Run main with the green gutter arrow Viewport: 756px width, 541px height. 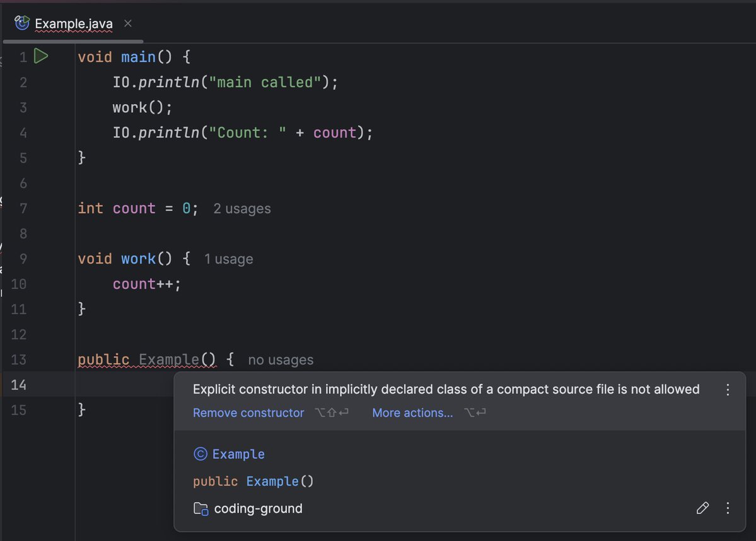click(41, 56)
